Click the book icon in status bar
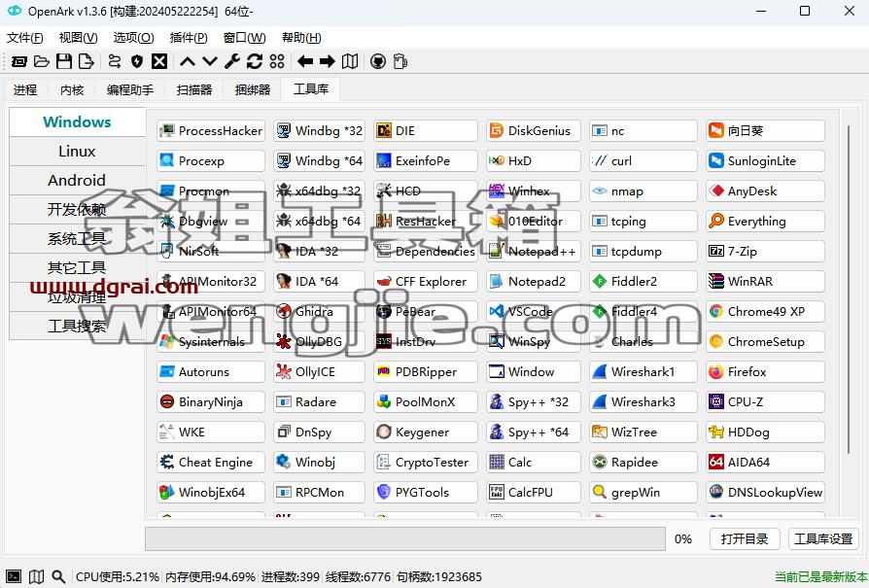Image resolution: width=869 pixels, height=588 pixels. [36, 576]
